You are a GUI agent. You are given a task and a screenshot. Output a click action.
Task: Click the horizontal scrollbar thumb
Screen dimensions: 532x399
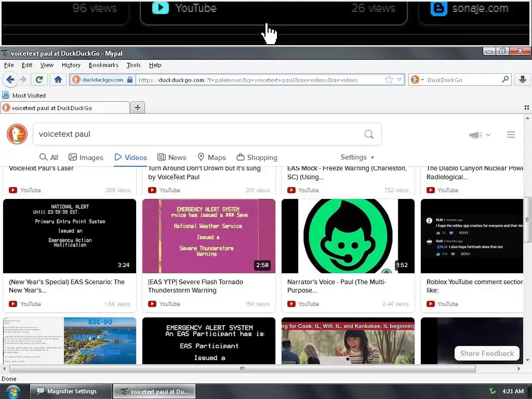click(x=242, y=368)
